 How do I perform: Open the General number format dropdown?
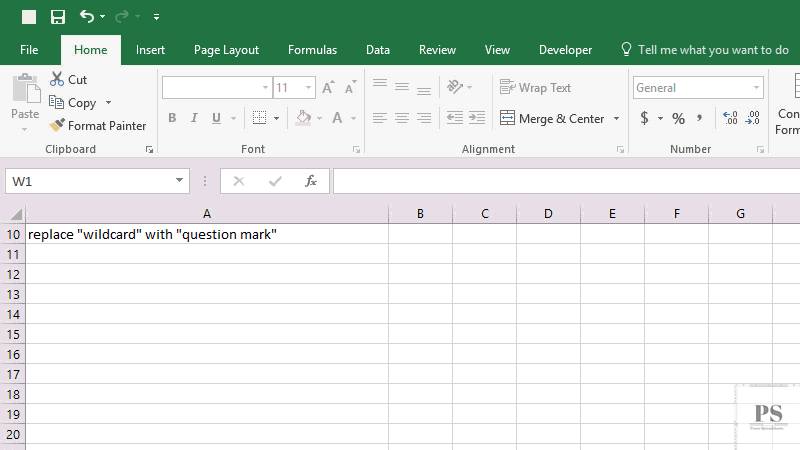[756, 88]
